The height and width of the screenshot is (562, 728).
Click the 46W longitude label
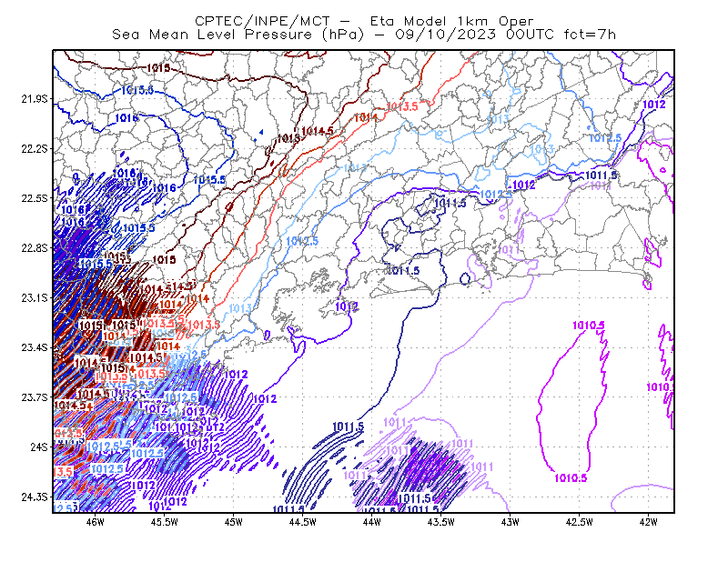pos(96,522)
